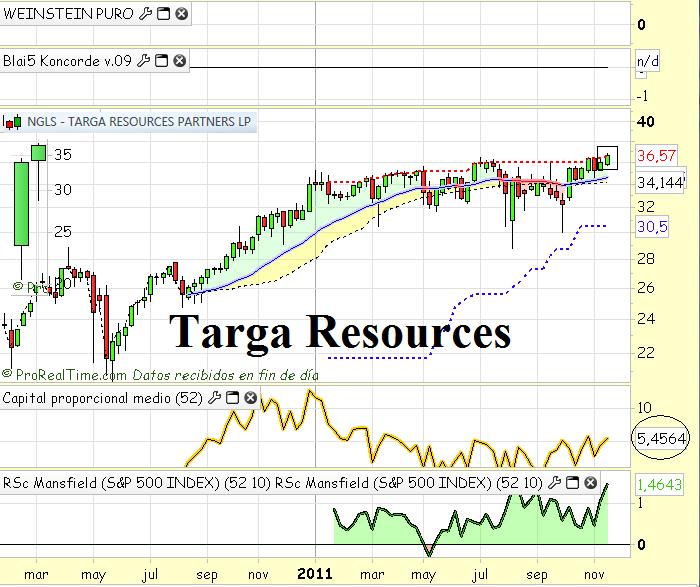
Task: Click the Blai5 Koncorde v.09 title
Action: tap(67, 60)
